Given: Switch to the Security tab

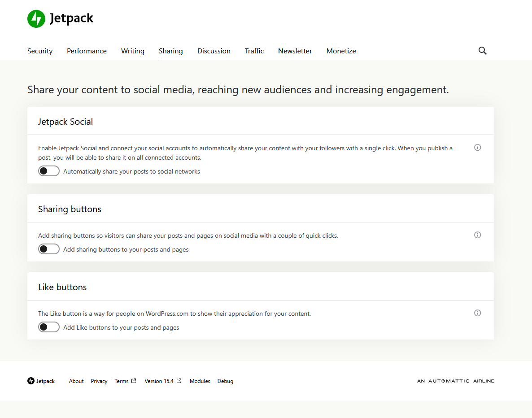Looking at the screenshot, I should [x=40, y=51].
